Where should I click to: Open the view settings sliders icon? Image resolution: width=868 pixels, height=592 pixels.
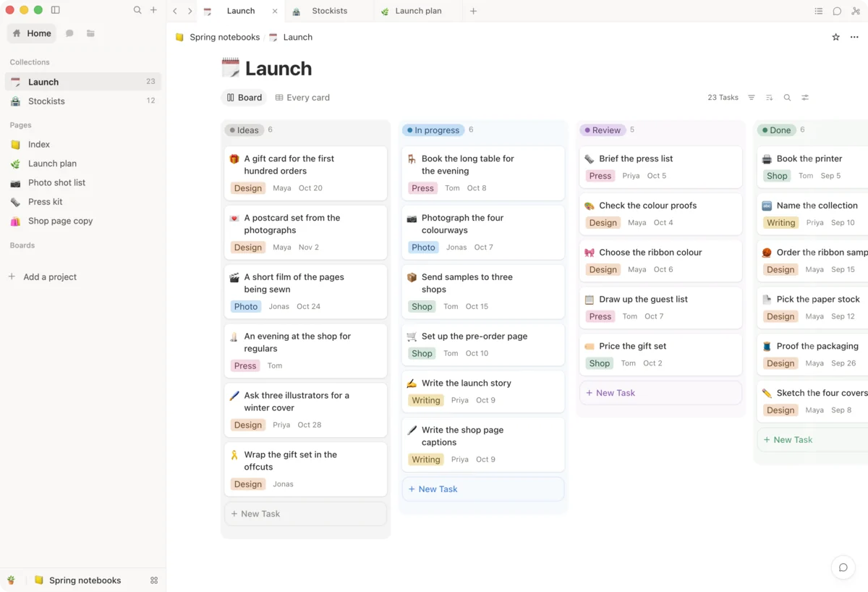[x=805, y=98]
